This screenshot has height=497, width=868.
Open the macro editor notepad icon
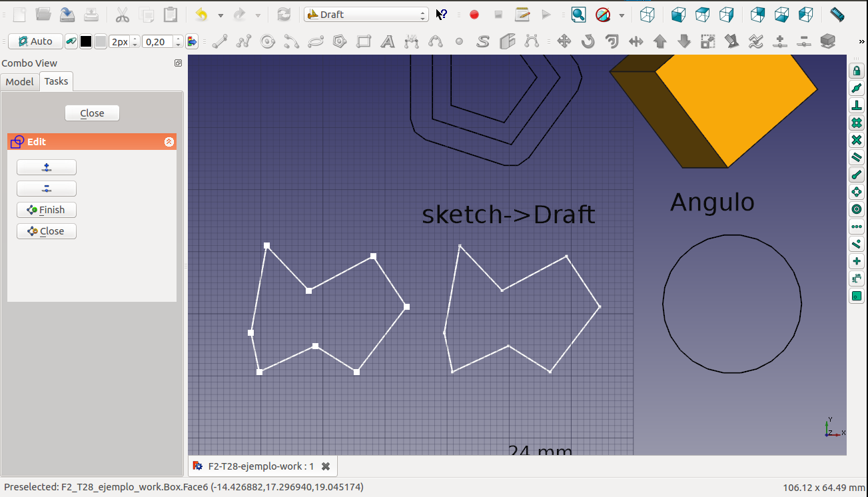pos(522,14)
